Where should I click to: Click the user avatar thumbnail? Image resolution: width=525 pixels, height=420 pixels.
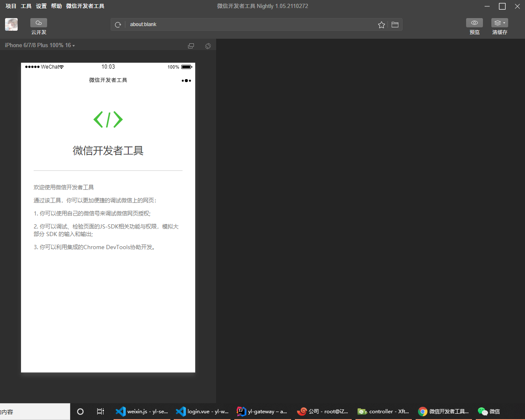tap(11, 24)
